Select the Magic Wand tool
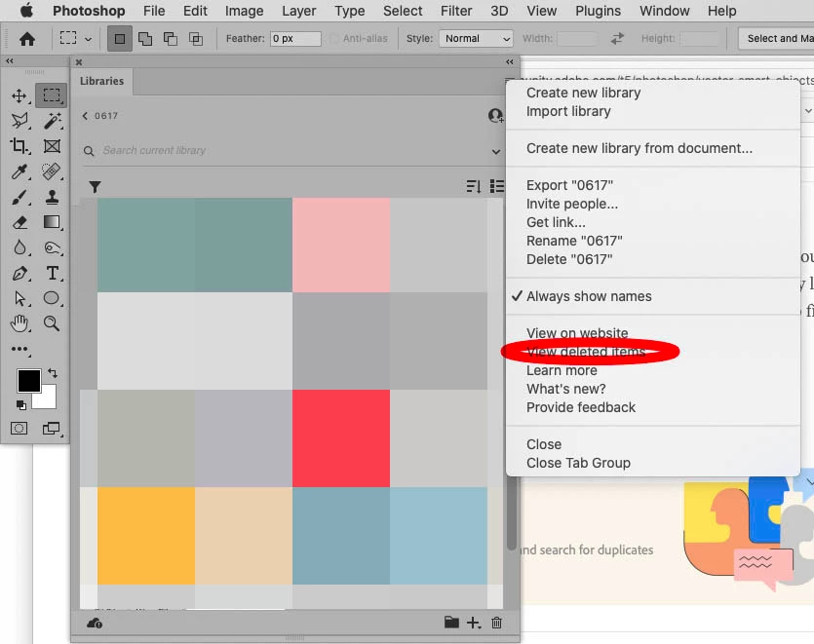Viewport: 814px width, 644px height. point(52,121)
